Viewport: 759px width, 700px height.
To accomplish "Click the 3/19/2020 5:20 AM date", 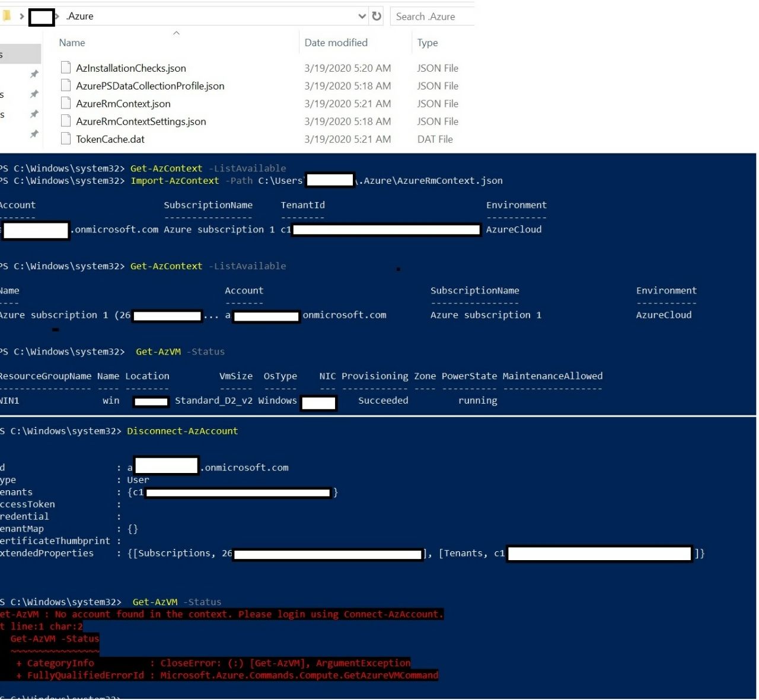I will [x=347, y=68].
